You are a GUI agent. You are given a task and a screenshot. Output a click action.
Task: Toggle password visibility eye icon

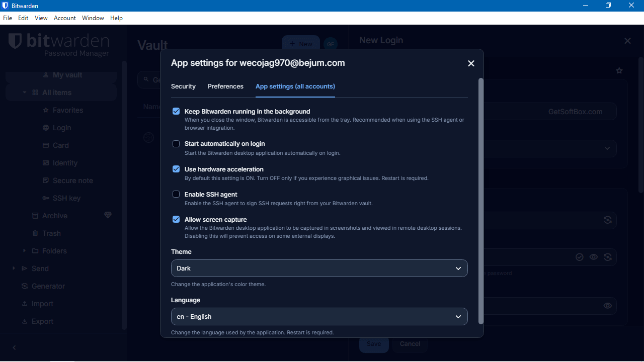tap(594, 257)
